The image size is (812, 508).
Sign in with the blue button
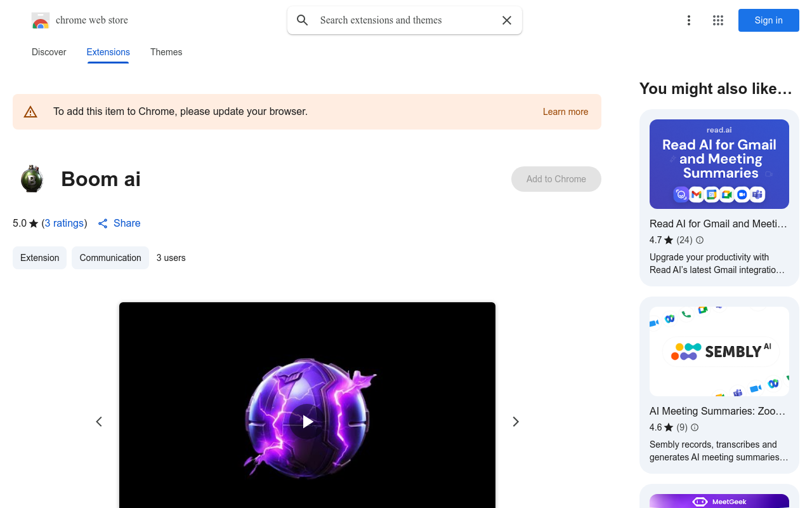coord(769,20)
